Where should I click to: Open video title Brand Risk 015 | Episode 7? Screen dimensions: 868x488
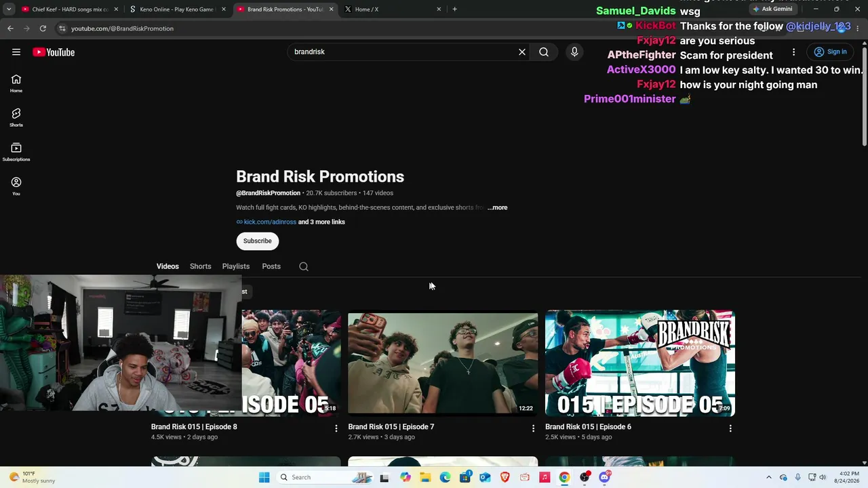tap(391, 427)
